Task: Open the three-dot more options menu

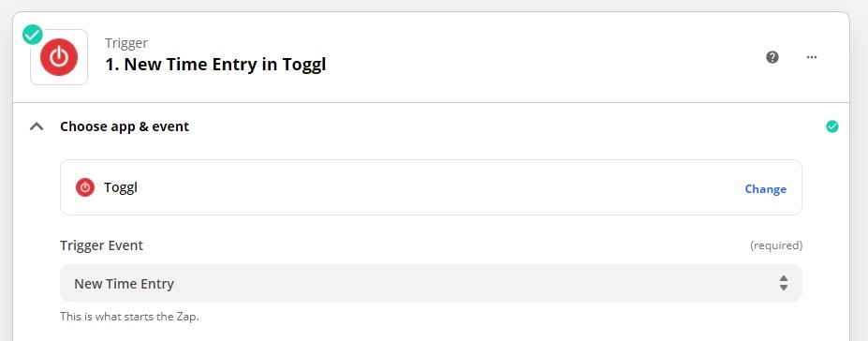Action: click(812, 57)
